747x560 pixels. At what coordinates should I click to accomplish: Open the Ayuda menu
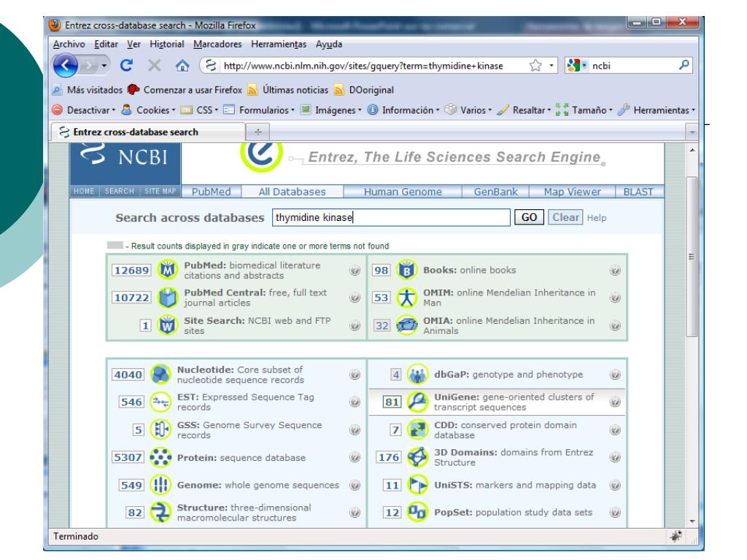[329, 44]
